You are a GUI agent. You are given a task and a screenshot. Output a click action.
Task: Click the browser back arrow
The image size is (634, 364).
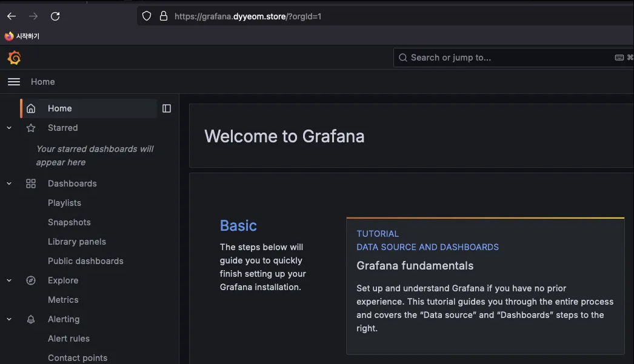[12, 16]
